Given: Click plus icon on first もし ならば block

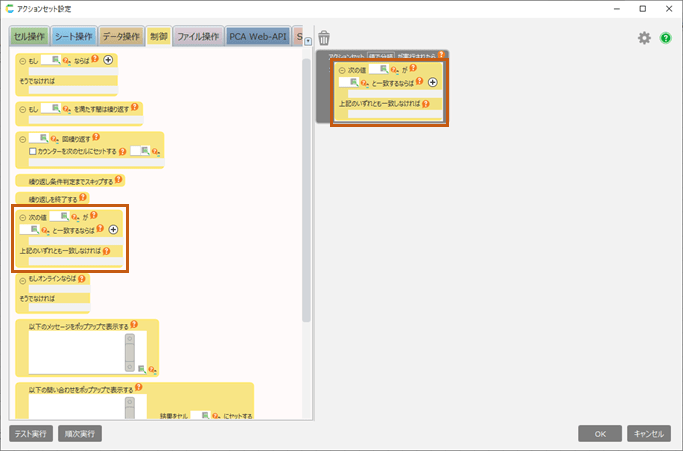Looking at the screenshot, I should (109, 61).
